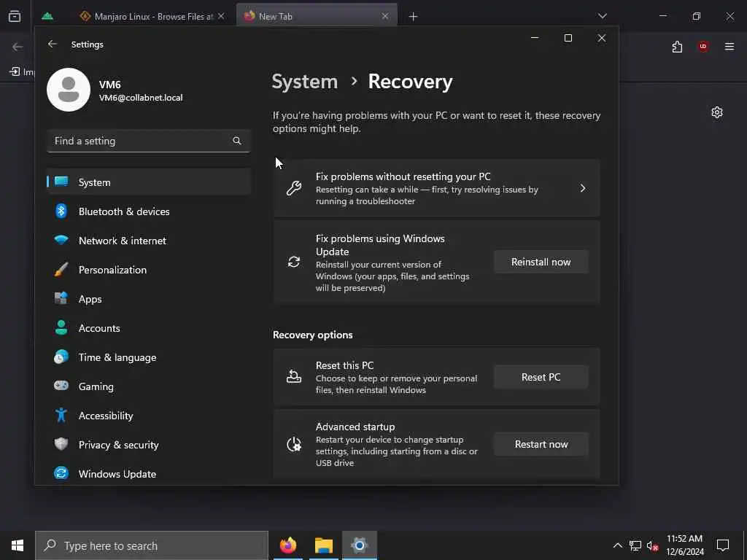Open Firefox from the taskbar
Screen dimensions: 747x560
point(287,545)
